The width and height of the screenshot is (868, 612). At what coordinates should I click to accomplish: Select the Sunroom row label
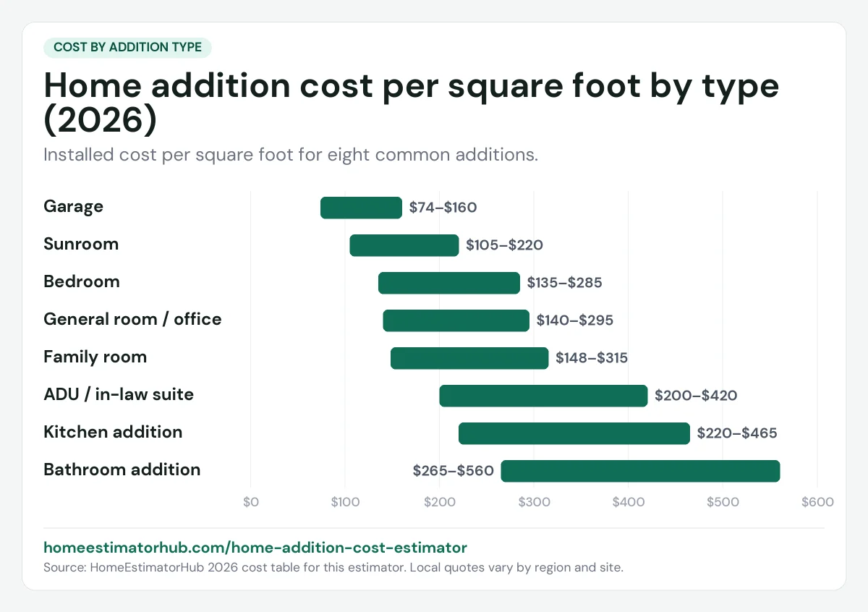(x=81, y=245)
